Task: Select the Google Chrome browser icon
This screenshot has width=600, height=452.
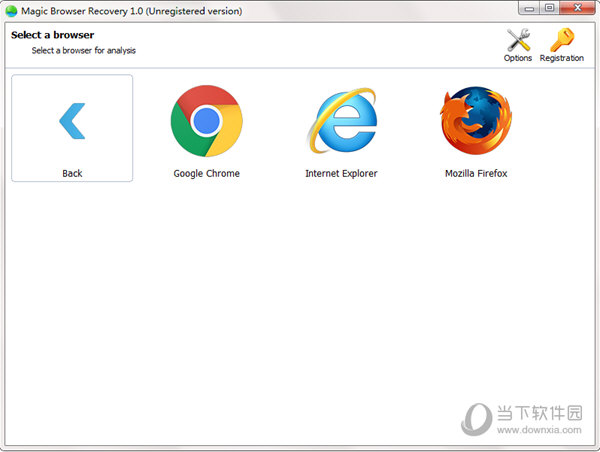Action: pyautogui.click(x=207, y=121)
